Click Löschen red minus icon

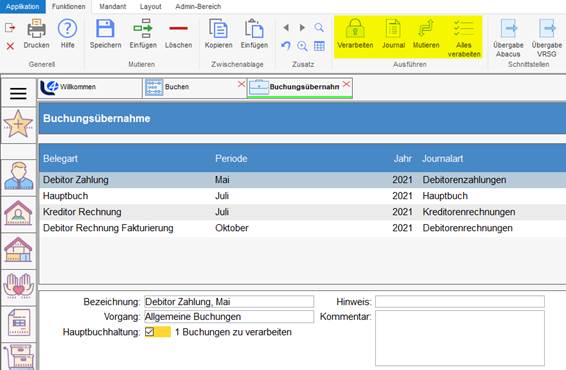coord(179,28)
